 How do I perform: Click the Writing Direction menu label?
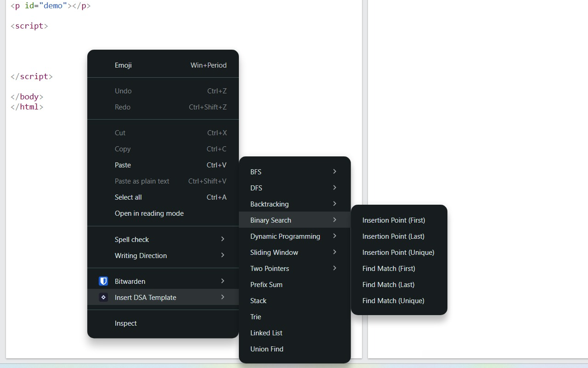coord(141,256)
